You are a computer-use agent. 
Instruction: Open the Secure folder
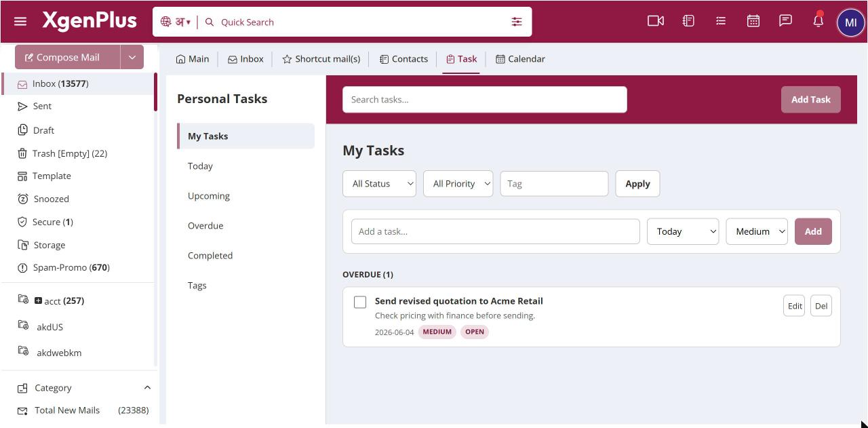[x=52, y=222]
